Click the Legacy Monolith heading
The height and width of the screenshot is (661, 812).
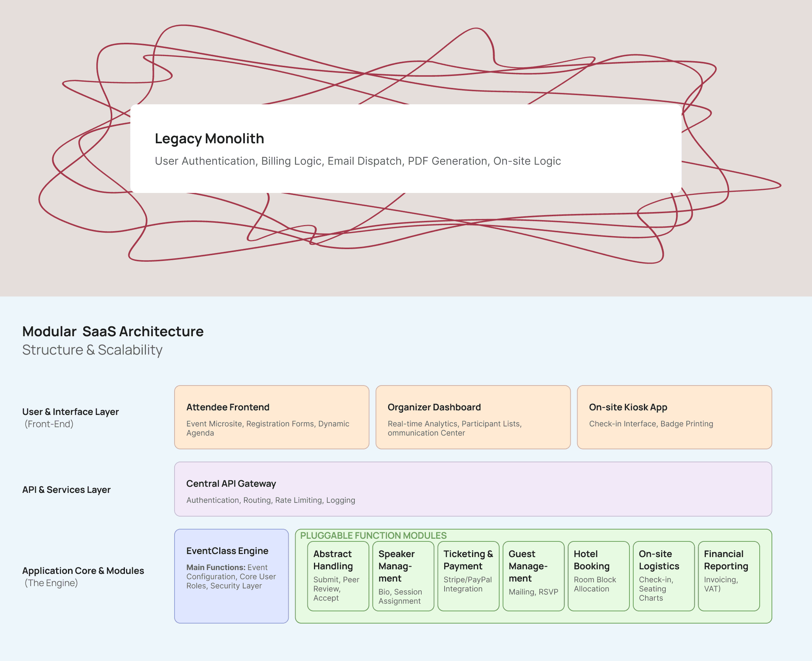point(209,139)
